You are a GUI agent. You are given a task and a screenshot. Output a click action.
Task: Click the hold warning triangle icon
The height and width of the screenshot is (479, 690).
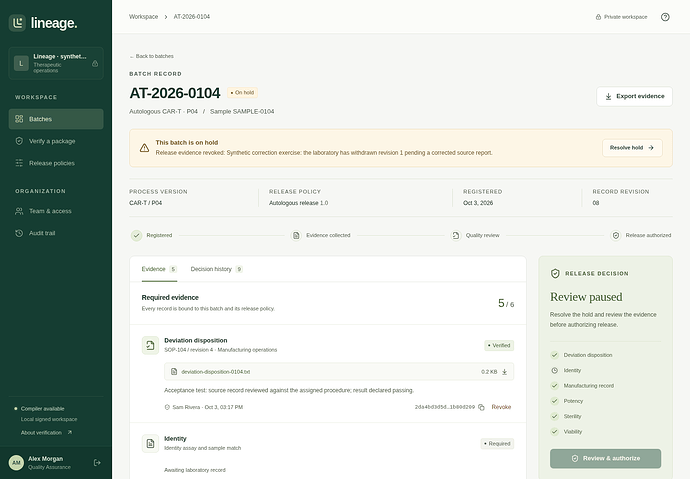[x=144, y=148]
